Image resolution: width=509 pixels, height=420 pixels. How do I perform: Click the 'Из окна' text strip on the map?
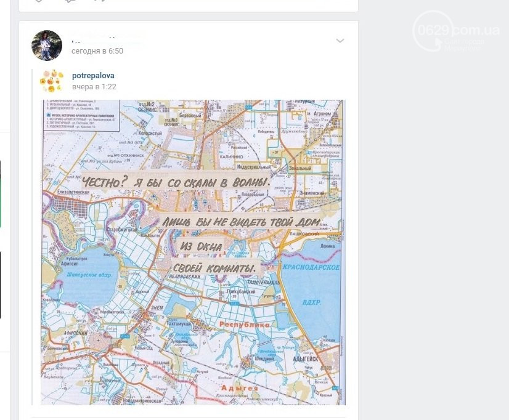[x=202, y=246]
